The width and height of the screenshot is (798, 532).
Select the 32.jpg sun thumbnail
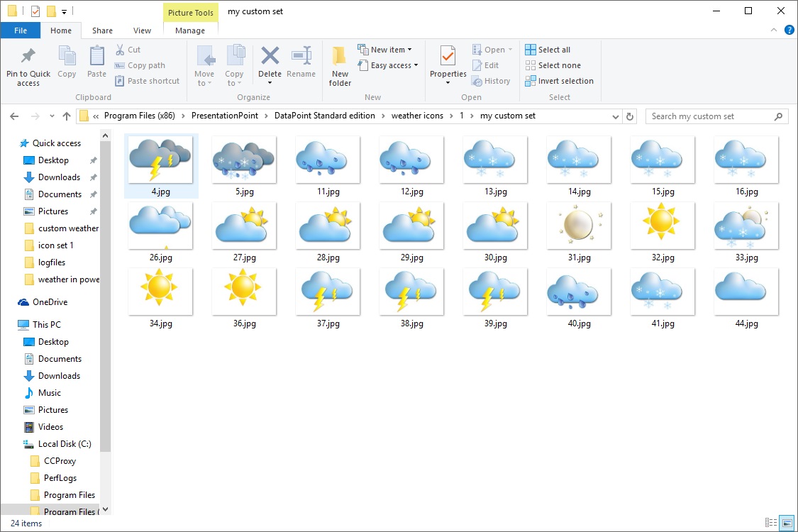[662, 226]
